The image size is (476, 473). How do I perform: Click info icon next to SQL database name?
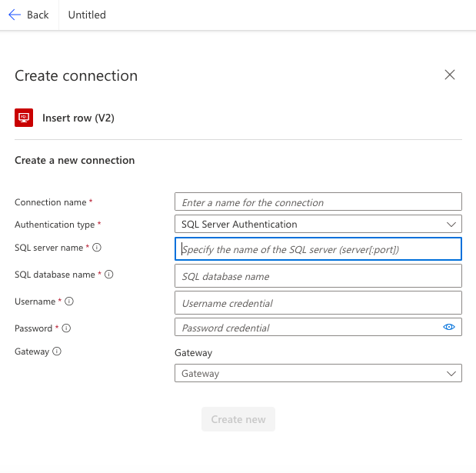click(x=109, y=275)
